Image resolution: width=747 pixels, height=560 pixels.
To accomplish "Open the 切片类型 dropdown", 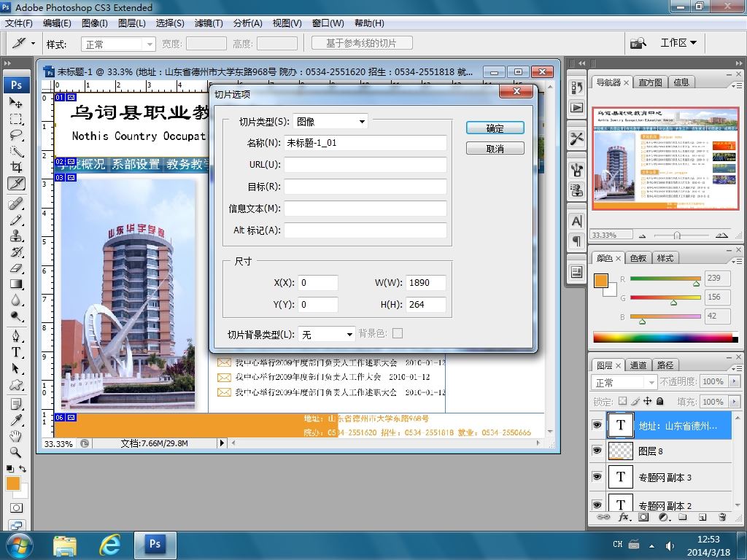I will click(330, 122).
